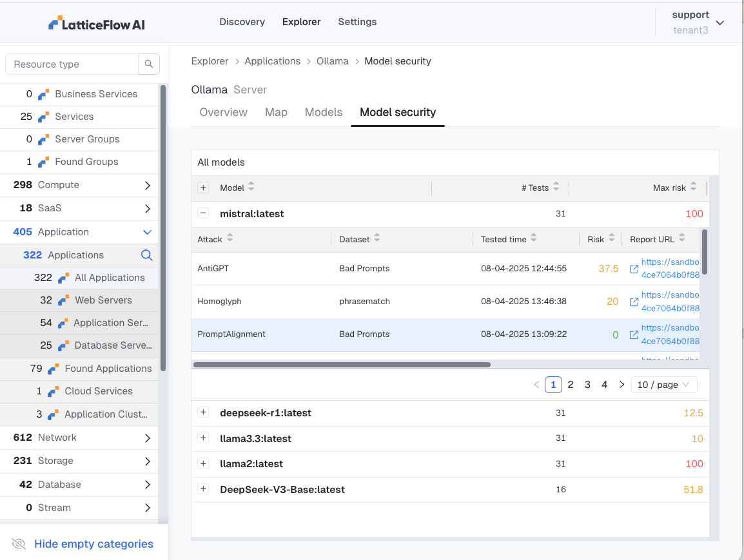
Task: Expand the Network category chevron
Action: tap(148, 438)
